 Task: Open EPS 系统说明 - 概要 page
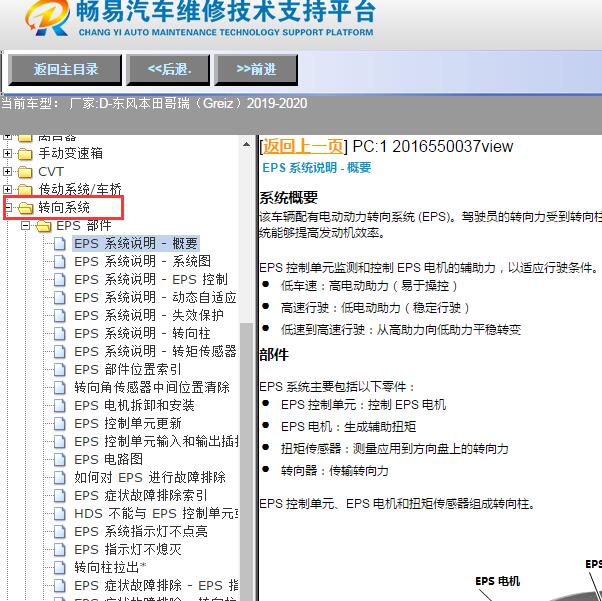(136, 243)
